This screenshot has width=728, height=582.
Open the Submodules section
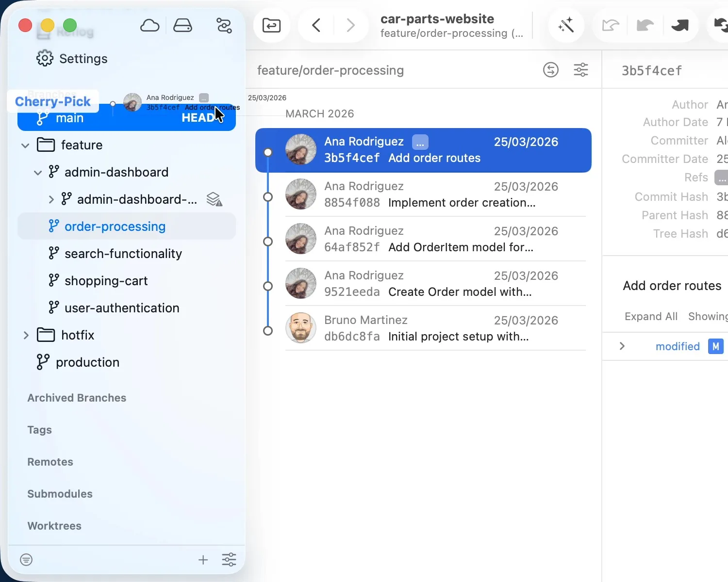[x=60, y=494]
